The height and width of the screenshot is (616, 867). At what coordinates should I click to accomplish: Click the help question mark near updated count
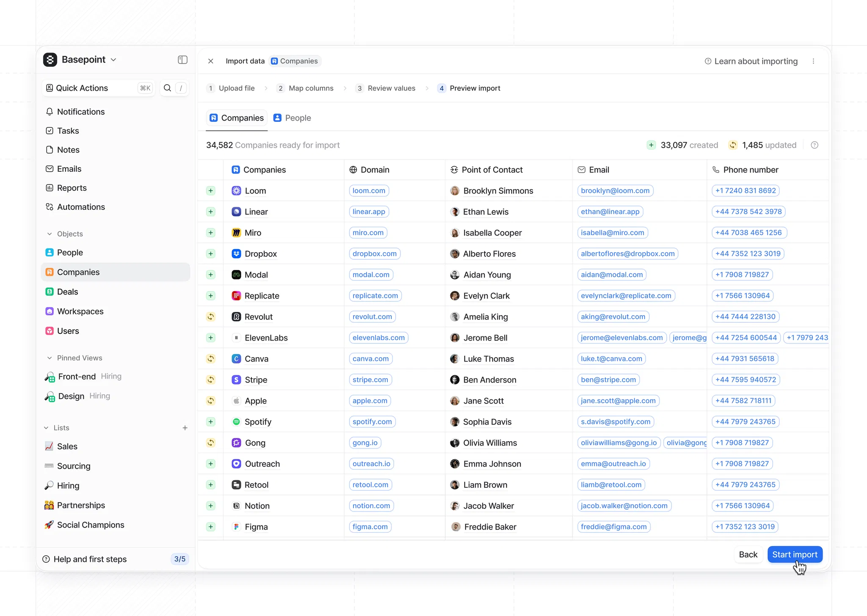(x=815, y=145)
